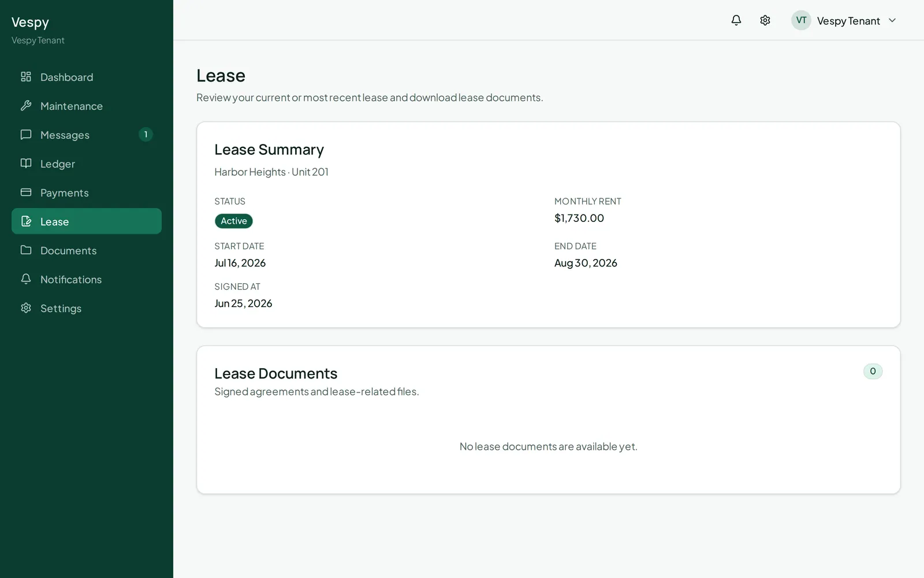The height and width of the screenshot is (578, 924).
Task: Click the VT avatar circle
Action: (x=801, y=20)
